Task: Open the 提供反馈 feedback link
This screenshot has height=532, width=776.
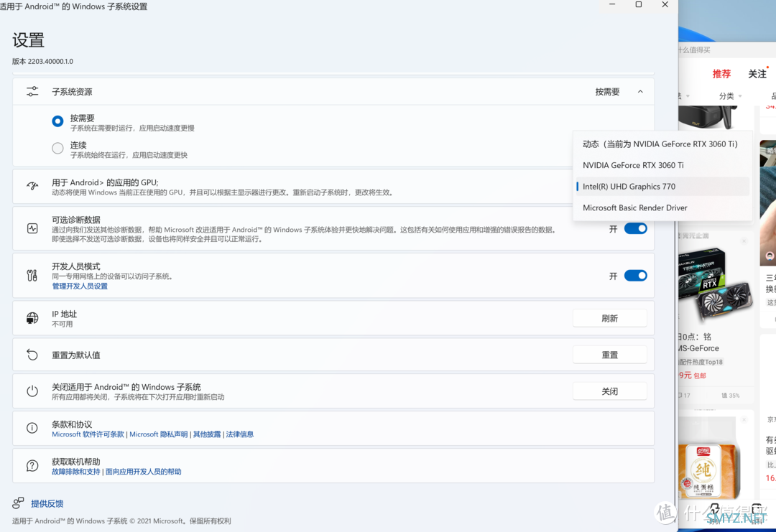Action: coord(47,504)
